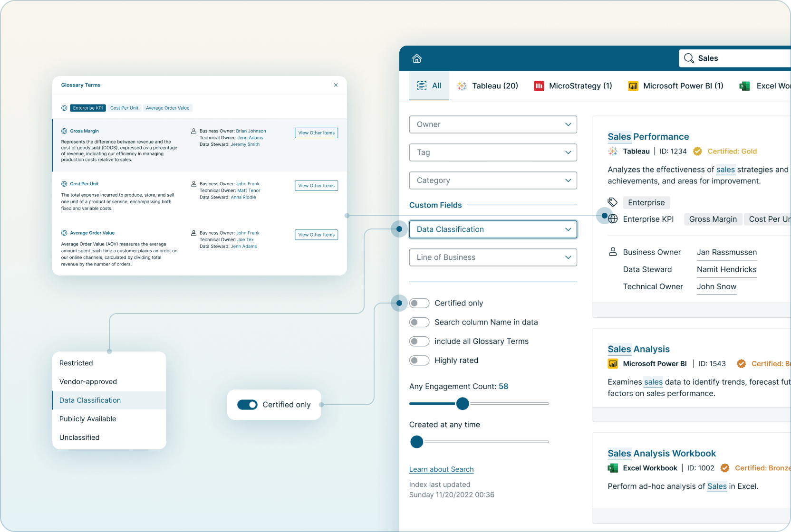Click the search magnifier icon

point(689,58)
